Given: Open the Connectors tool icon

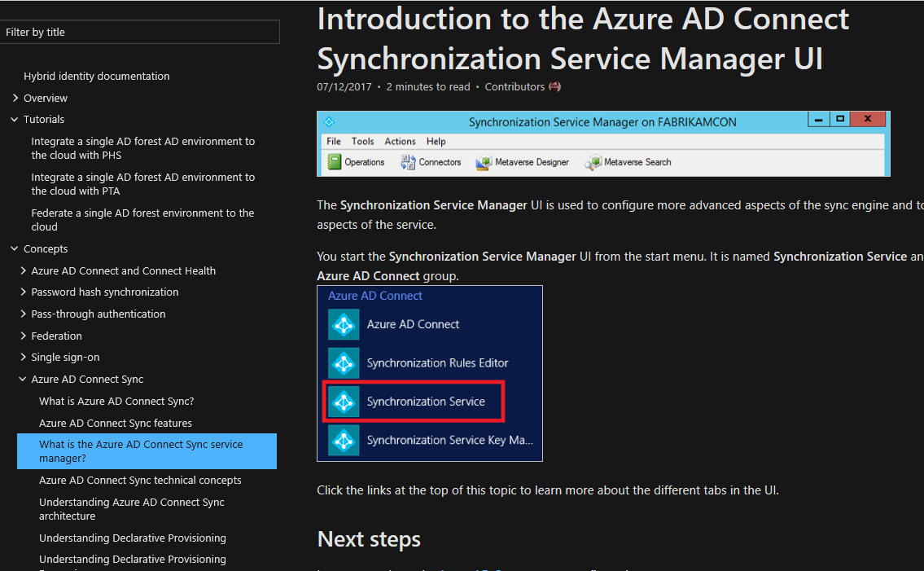Looking at the screenshot, I should pyautogui.click(x=409, y=161).
